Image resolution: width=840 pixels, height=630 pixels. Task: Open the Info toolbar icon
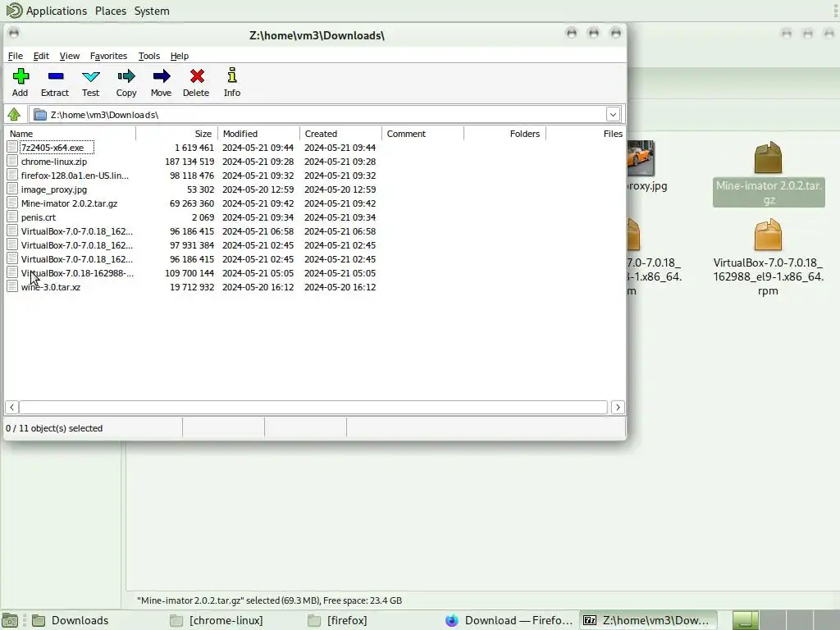(x=232, y=75)
